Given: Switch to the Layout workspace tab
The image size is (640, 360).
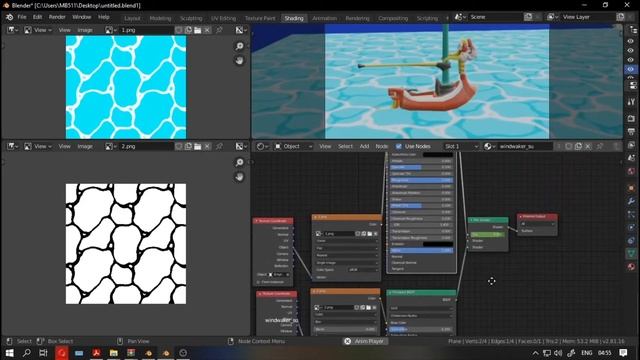Looking at the screenshot, I should coord(132,18).
